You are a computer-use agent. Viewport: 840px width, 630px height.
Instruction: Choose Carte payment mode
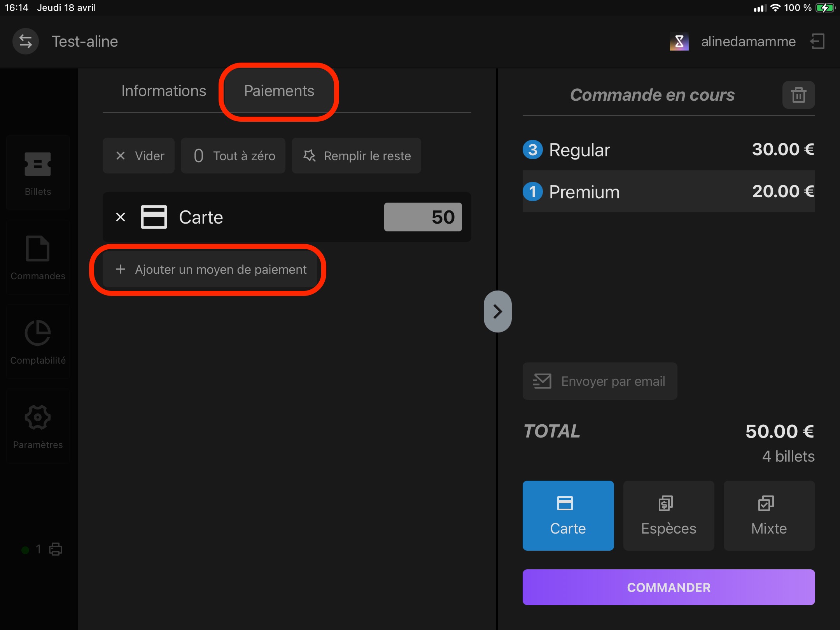pyautogui.click(x=568, y=516)
